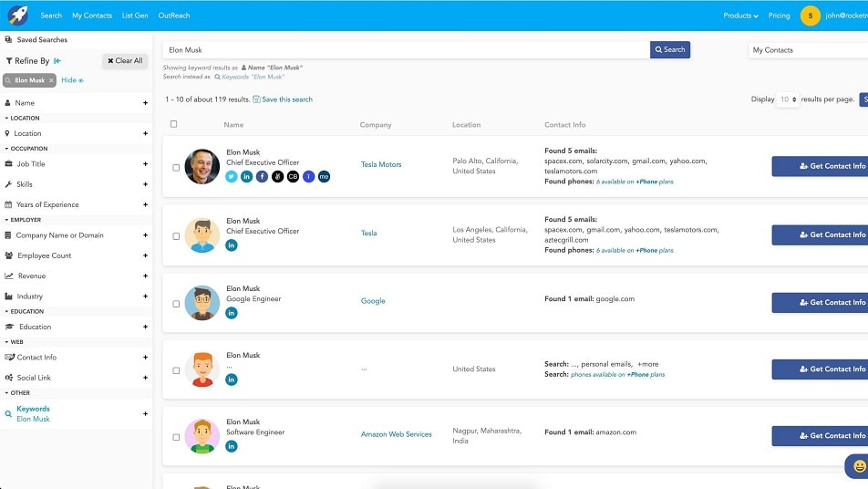
Task: Click the blue Search button
Action: point(670,50)
